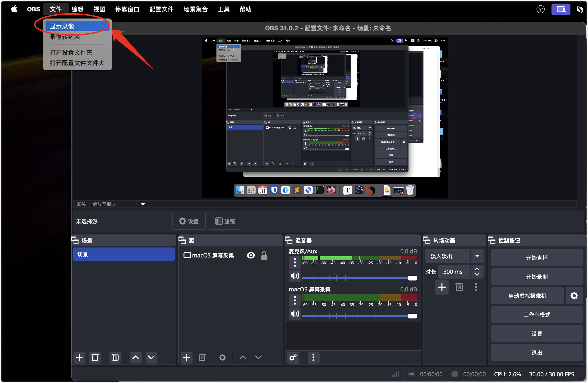The height and width of the screenshot is (383, 588).
Task: Open mixer options menu at panel bottom
Action: 313,357
